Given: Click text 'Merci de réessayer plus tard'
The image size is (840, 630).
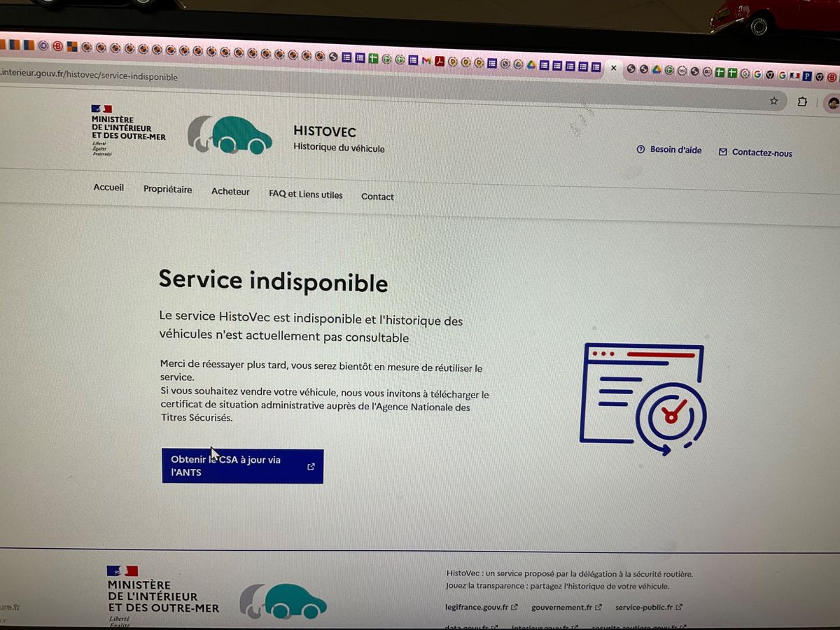Looking at the screenshot, I should pos(224,364).
